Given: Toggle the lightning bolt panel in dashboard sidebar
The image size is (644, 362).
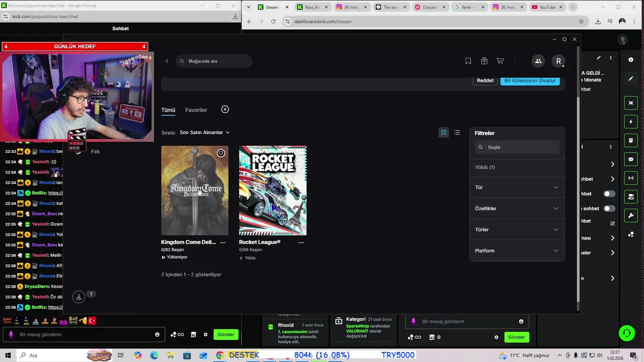Looking at the screenshot, I should [x=631, y=122].
